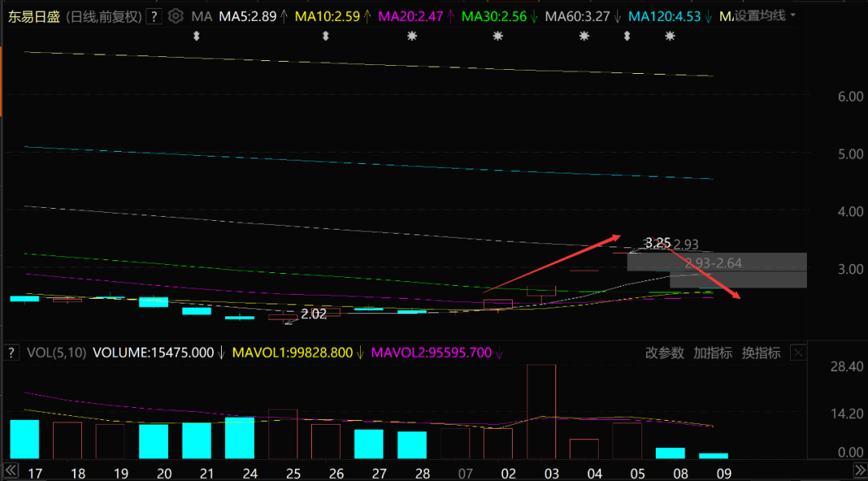Screen dimensions: 868x481
Task: Click the cyan candlestick on date 20
Action: click(x=154, y=302)
